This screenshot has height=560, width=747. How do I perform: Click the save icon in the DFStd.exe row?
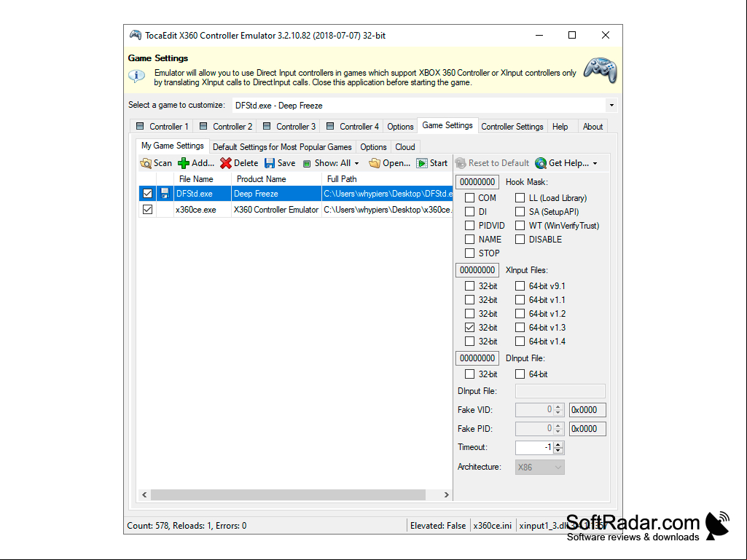(165, 193)
